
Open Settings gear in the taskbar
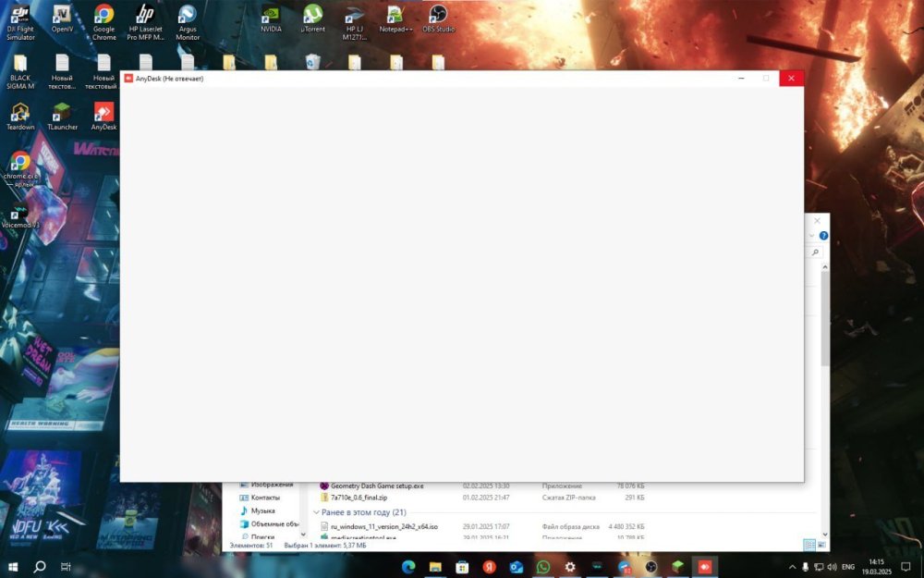pos(570,567)
